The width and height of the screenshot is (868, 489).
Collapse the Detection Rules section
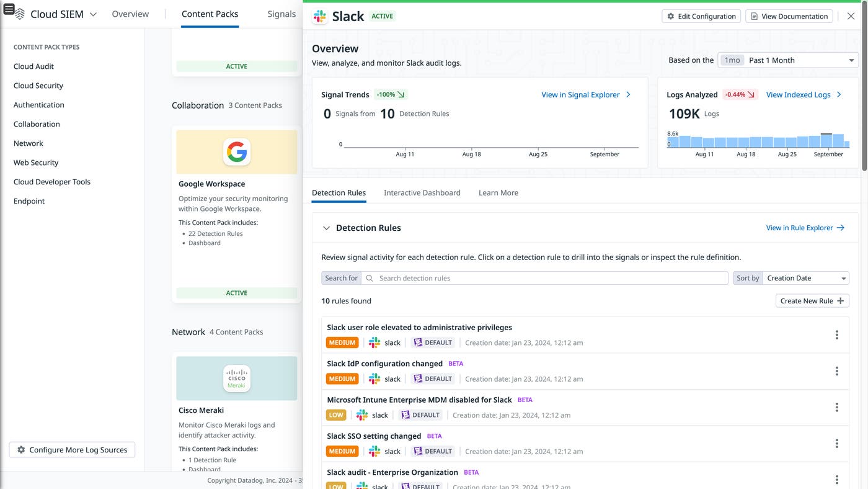pos(326,228)
